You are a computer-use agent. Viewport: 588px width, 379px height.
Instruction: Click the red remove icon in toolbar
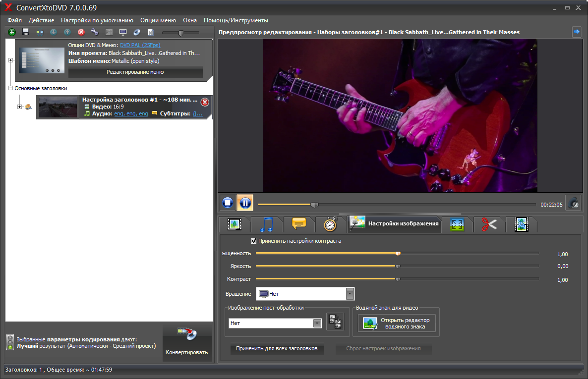pos(81,32)
